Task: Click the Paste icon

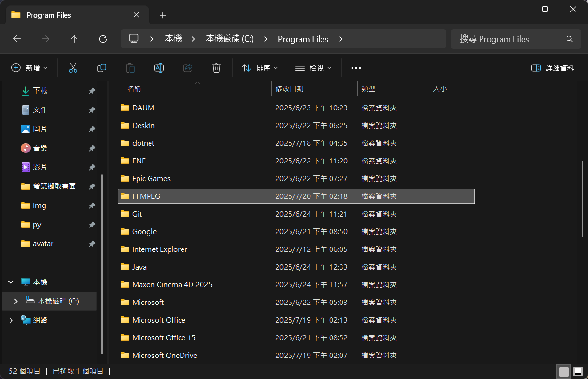Action: [130, 67]
